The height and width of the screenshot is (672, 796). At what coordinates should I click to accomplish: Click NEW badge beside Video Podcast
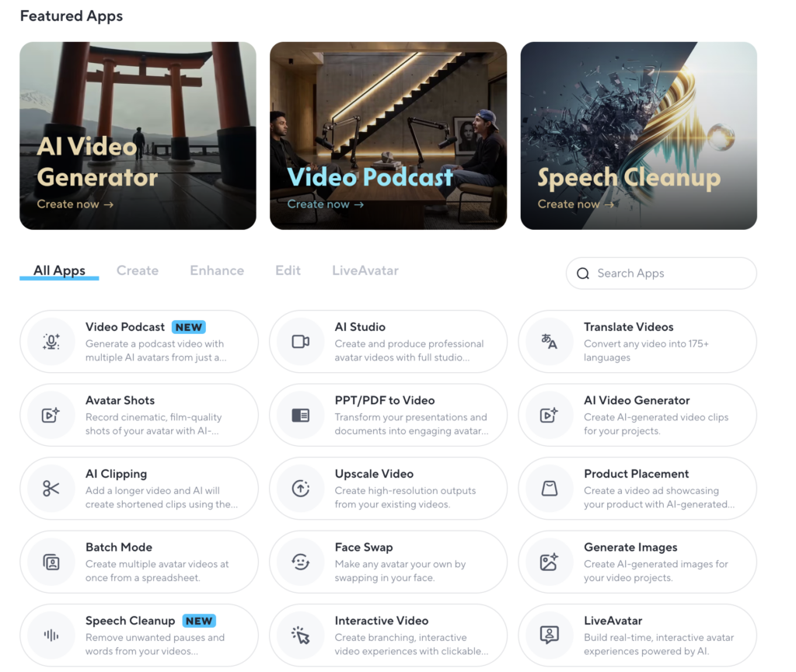pyautogui.click(x=188, y=327)
